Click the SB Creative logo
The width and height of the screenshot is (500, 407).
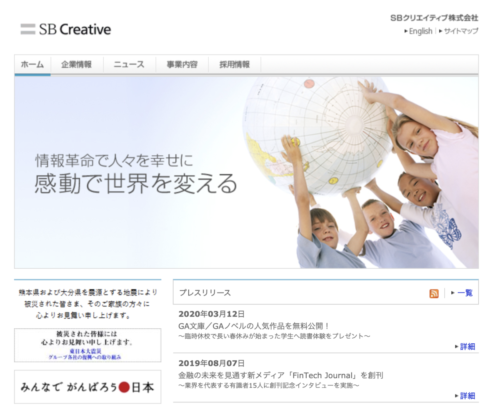(66, 29)
